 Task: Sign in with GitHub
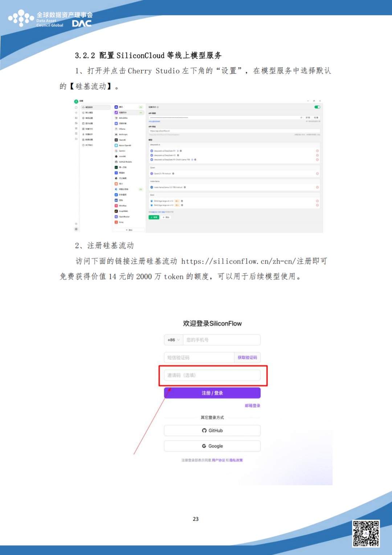point(212,430)
